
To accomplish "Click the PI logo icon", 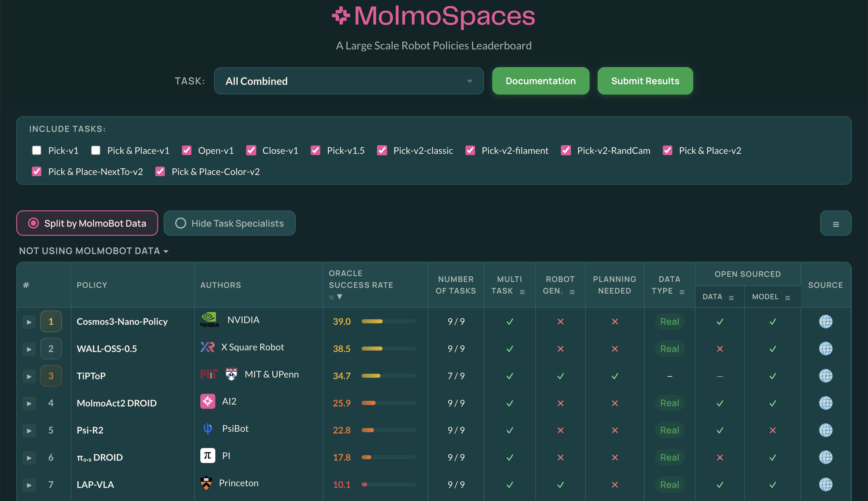I will click(208, 456).
